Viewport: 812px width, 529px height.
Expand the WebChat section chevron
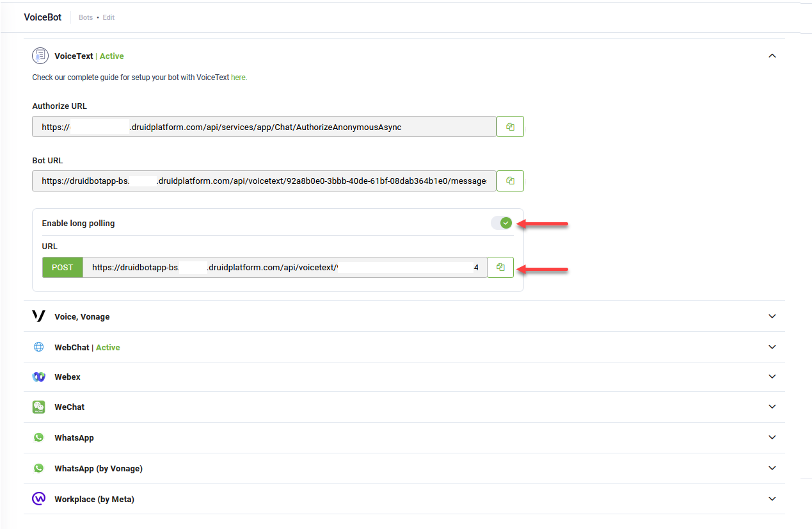pyautogui.click(x=772, y=347)
